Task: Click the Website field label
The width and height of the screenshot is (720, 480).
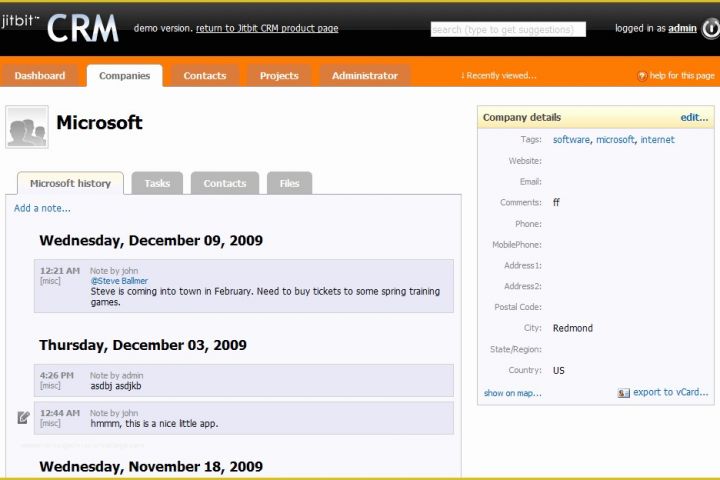Action: [x=525, y=161]
